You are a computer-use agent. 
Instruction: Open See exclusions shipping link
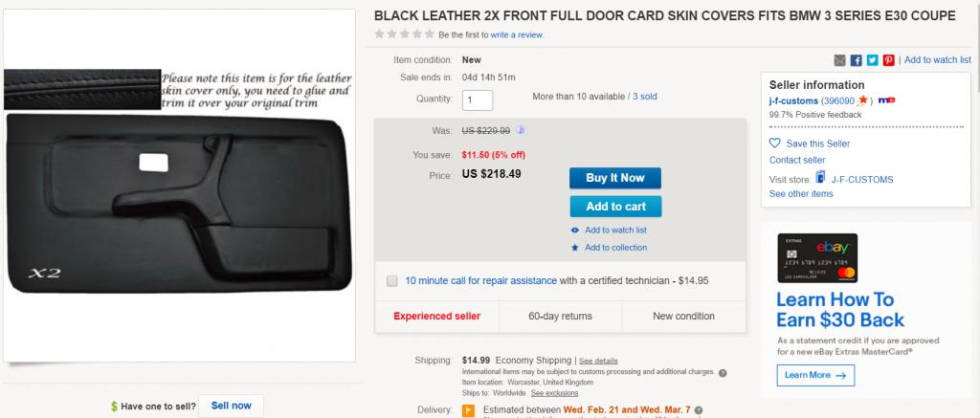click(x=554, y=393)
